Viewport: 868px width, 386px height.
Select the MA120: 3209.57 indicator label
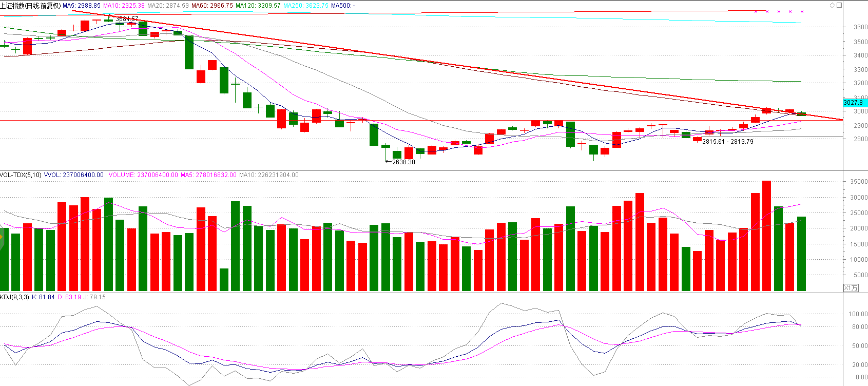coord(258,6)
